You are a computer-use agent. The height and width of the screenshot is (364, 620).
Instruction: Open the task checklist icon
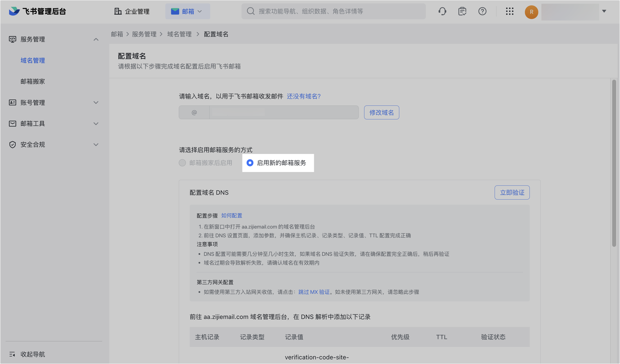click(462, 11)
